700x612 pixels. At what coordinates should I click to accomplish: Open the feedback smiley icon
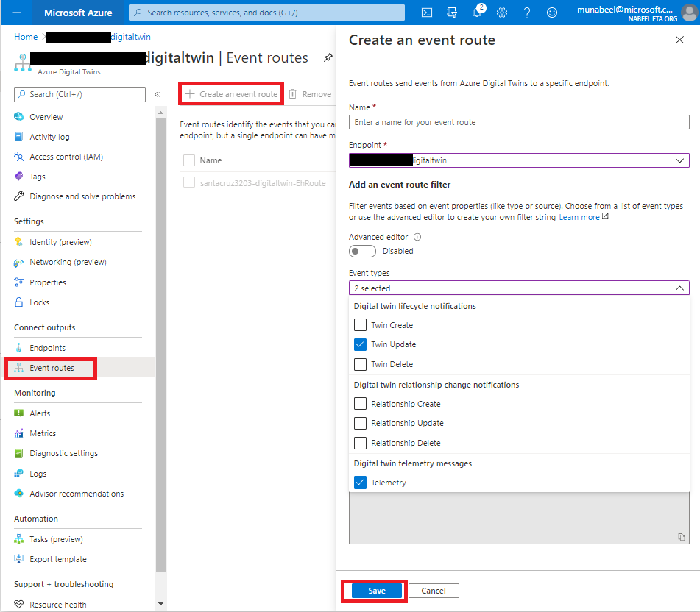tap(552, 13)
